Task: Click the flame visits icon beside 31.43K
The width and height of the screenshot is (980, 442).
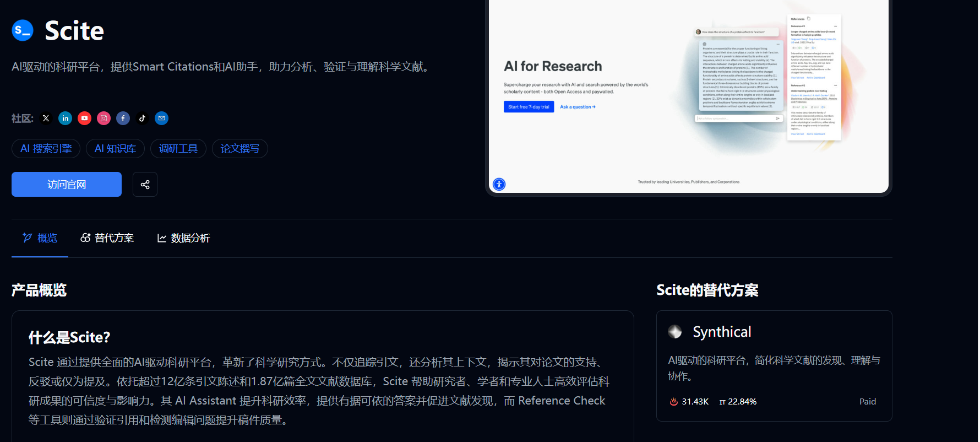Action: (673, 402)
